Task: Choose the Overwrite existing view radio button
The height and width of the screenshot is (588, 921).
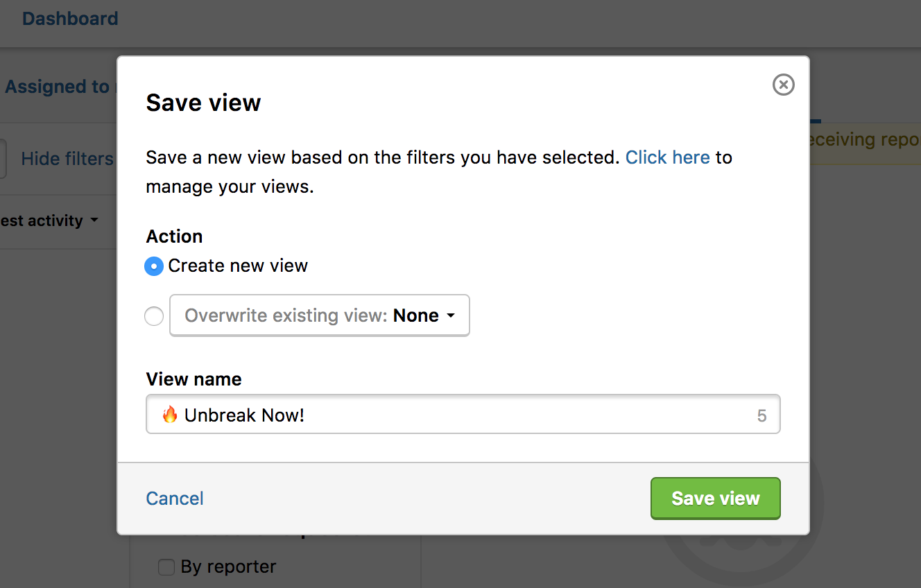Action: point(154,316)
